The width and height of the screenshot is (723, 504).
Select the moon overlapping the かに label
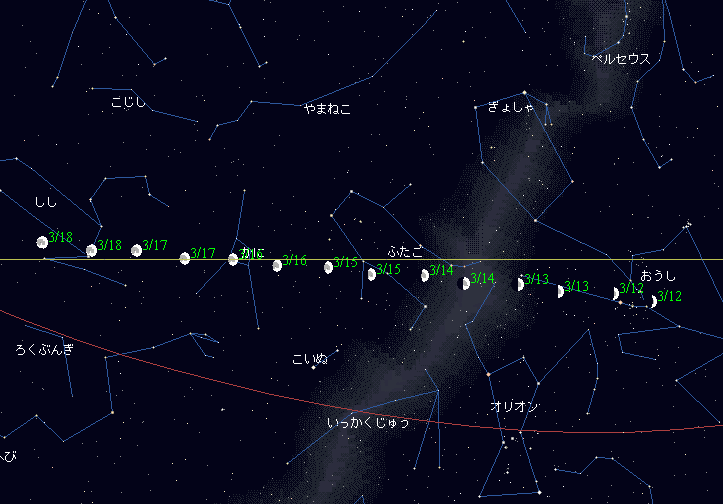(x=233, y=259)
